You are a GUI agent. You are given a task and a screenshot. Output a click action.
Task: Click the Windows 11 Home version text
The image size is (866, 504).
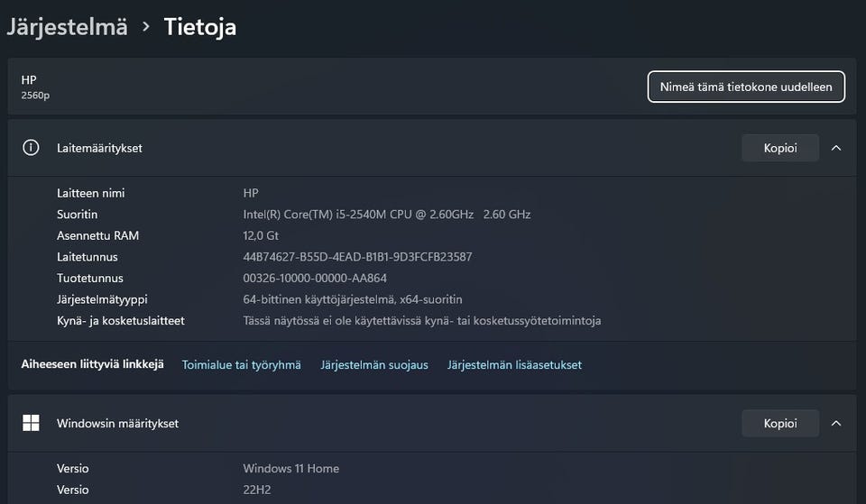290,469
